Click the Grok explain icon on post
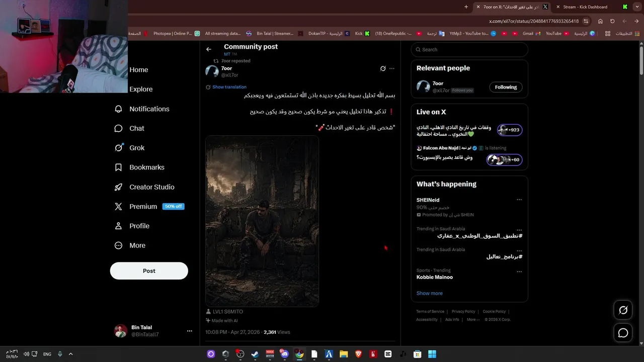644x362 pixels. pos(383,68)
